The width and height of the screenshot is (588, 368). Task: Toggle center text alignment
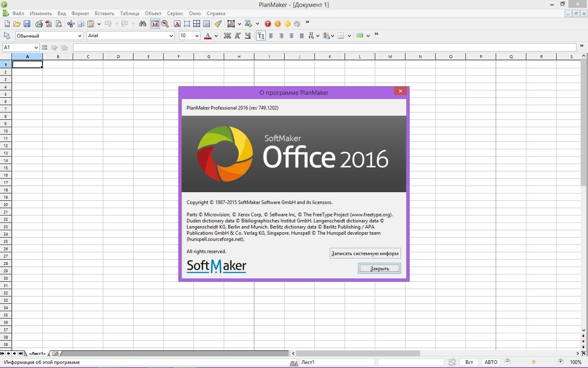tap(292, 36)
